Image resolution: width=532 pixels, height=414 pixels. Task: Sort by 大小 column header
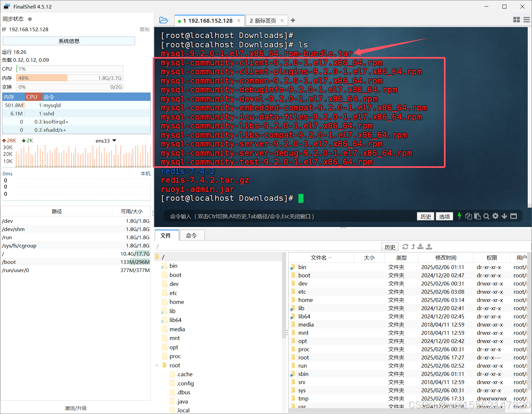[x=369, y=258]
